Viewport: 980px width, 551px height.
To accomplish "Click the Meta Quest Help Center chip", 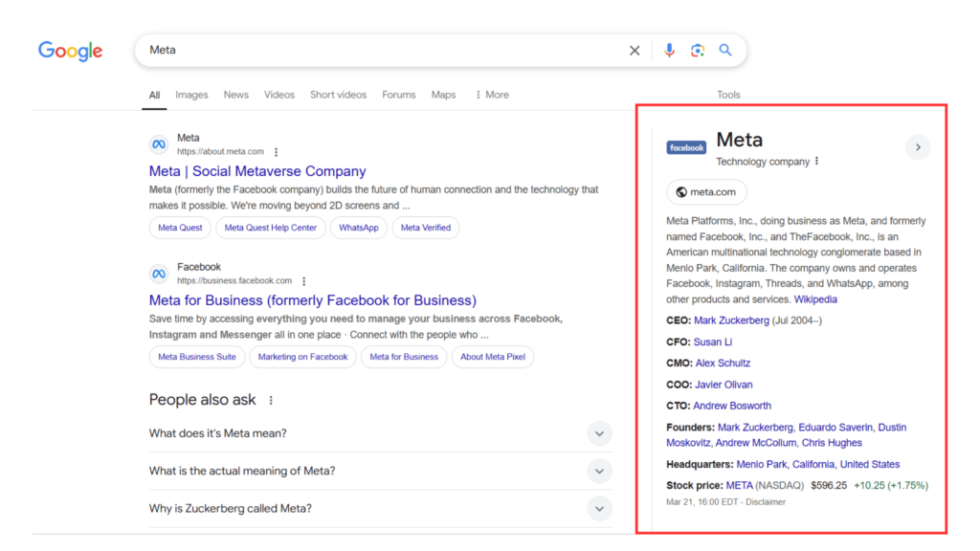I will tap(271, 228).
